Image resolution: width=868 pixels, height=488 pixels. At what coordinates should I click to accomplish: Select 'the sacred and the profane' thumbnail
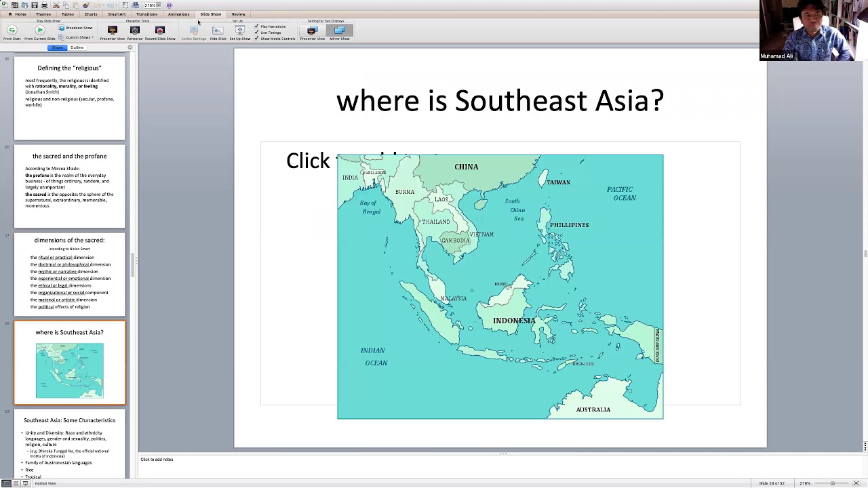pos(70,187)
